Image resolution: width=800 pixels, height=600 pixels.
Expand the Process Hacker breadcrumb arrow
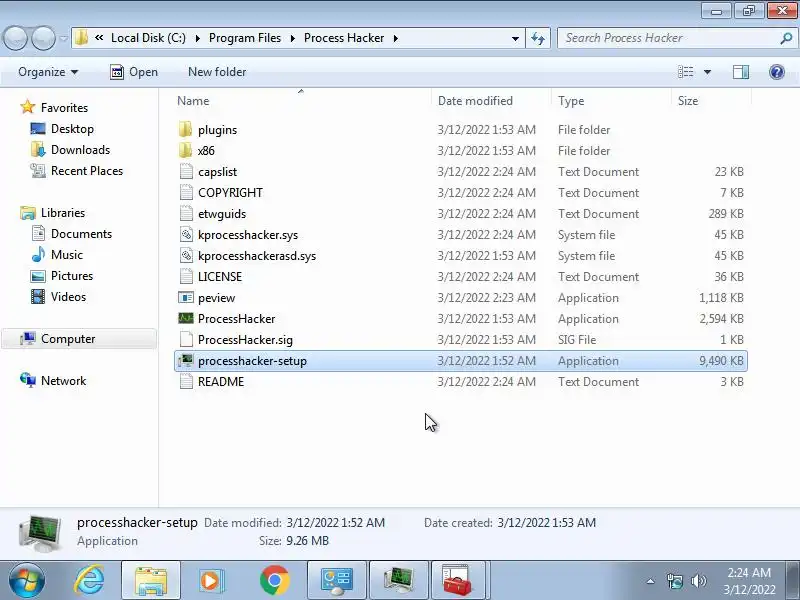pos(395,38)
